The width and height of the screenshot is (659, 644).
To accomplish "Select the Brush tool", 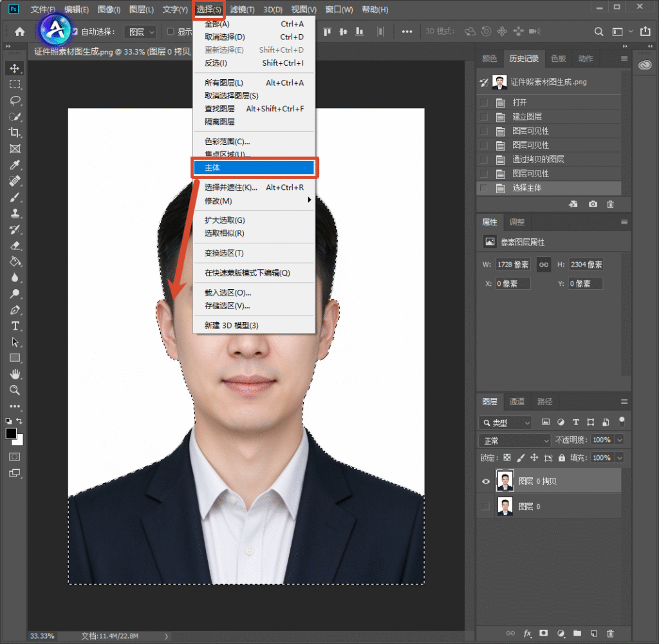I will [15, 197].
